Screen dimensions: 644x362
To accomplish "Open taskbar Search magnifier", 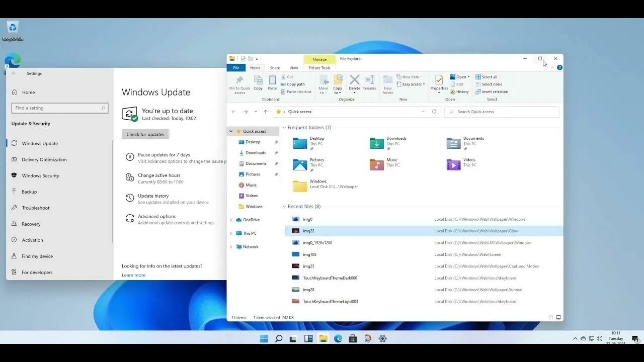I will coord(279,338).
